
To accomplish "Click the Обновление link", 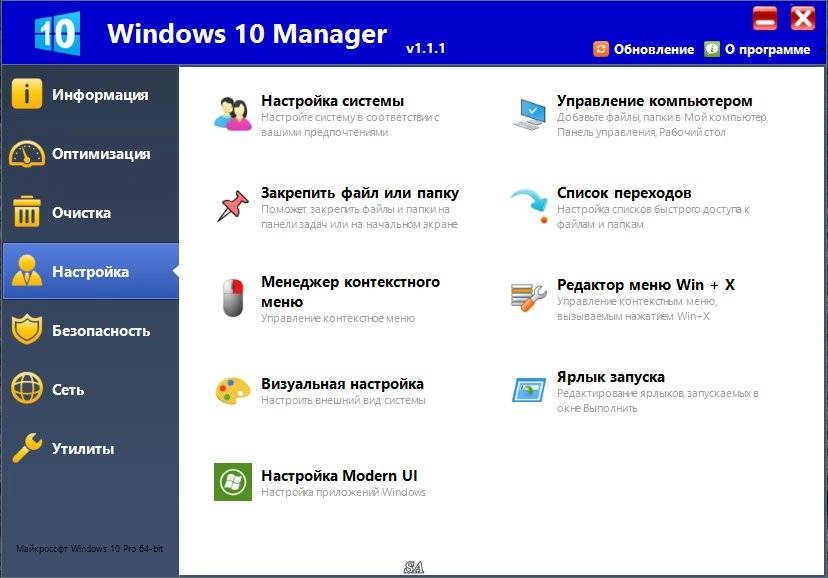I will coord(654,50).
